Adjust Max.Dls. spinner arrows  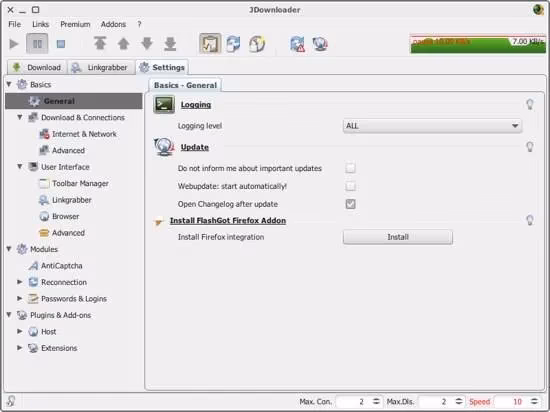pos(458,401)
